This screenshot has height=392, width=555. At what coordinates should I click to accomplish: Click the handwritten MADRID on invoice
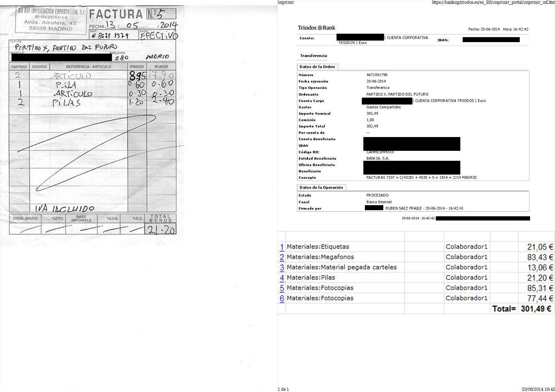click(158, 57)
